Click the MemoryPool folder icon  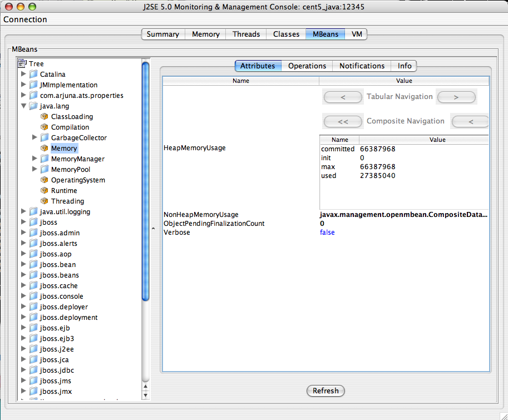tap(45, 169)
